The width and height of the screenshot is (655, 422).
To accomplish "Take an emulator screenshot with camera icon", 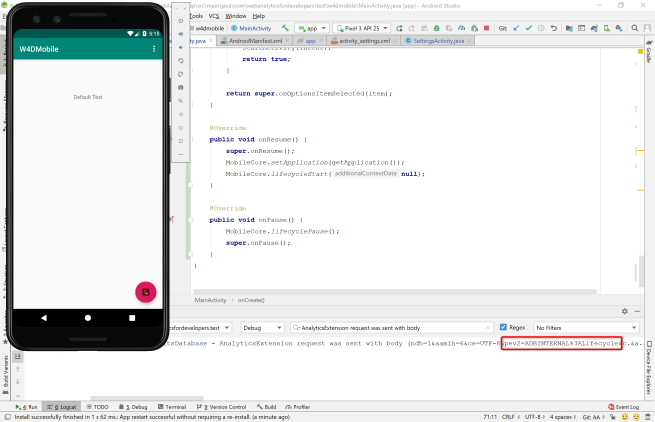I will [x=181, y=87].
